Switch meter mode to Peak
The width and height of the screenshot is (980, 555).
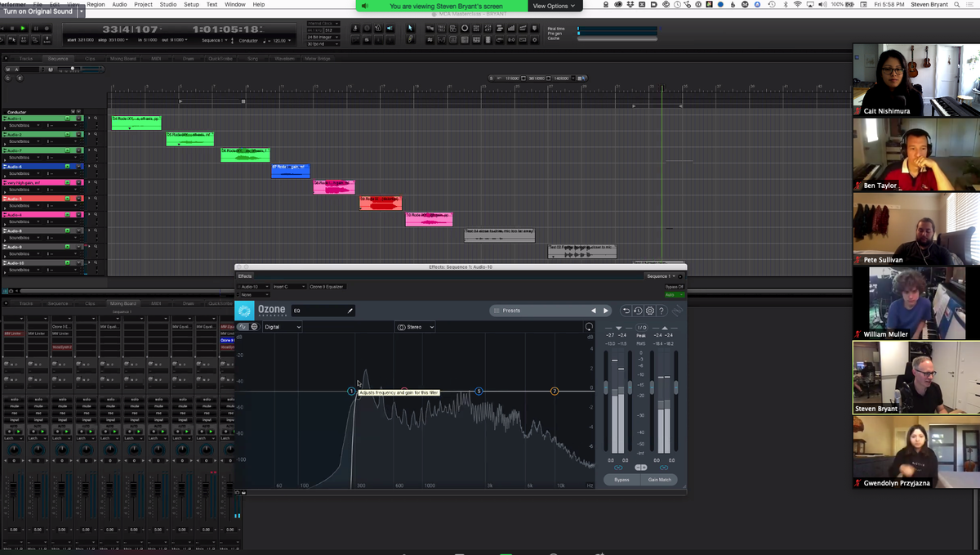640,335
